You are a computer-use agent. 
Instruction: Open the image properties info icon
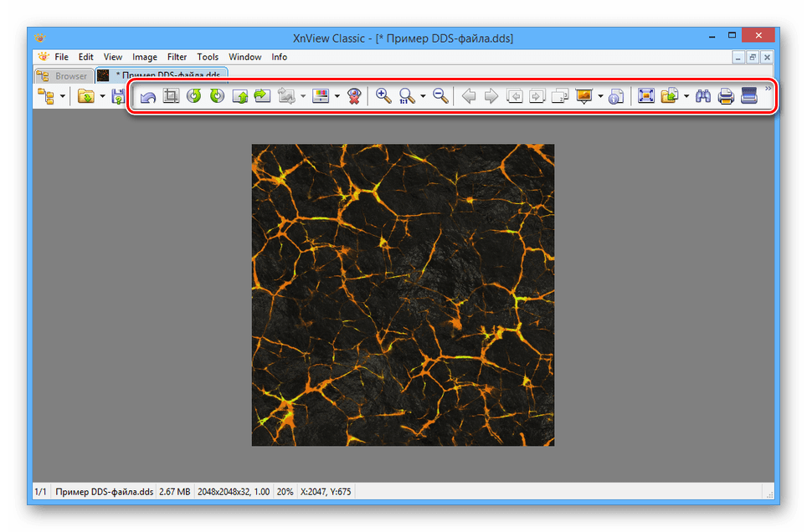click(616, 96)
